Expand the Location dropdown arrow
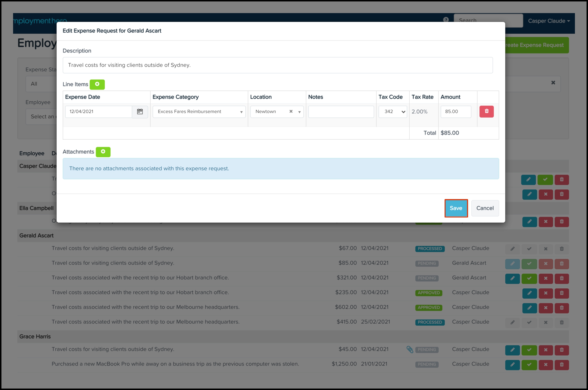Screen dimensions: 588x390 [x=300, y=112]
